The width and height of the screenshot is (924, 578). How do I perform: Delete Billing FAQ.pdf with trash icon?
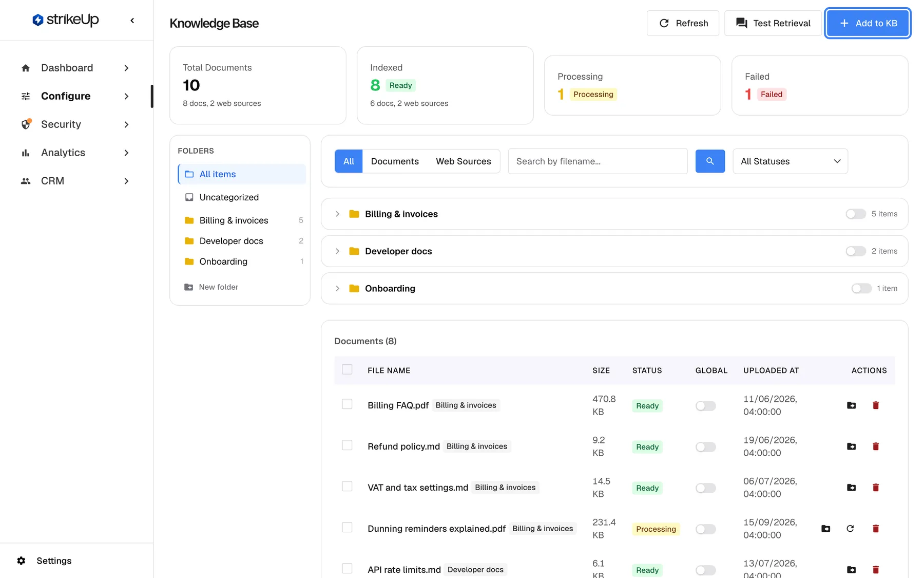tap(876, 405)
